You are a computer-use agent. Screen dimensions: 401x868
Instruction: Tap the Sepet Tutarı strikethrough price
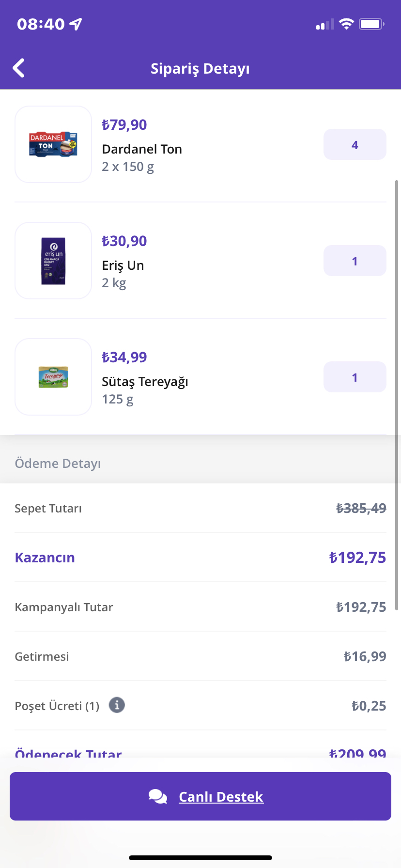pos(361,508)
